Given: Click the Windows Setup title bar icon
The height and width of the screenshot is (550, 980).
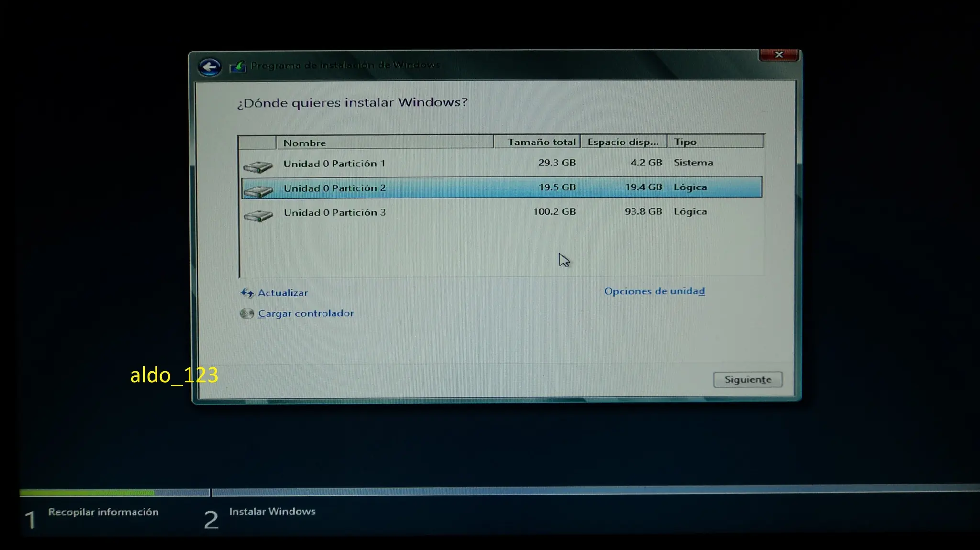Looking at the screenshot, I should pyautogui.click(x=238, y=66).
